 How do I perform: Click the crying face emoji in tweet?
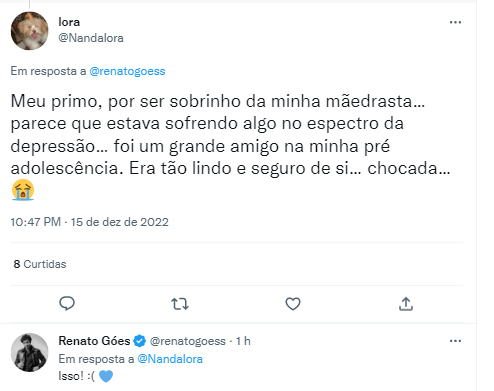point(23,190)
